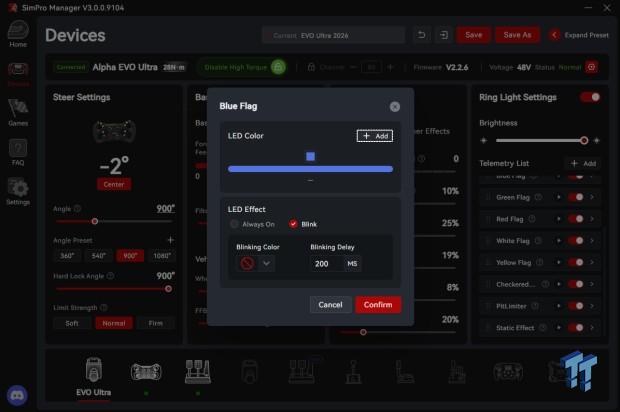This screenshot has height=412, width=620.
Task: Select the steering wheel device at bottom
Action: (146, 372)
